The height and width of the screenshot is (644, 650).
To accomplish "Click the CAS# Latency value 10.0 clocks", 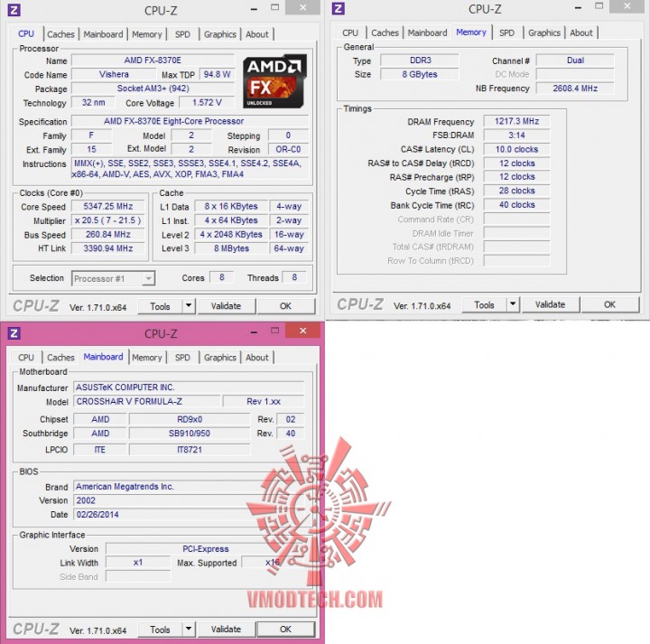I will (516, 149).
